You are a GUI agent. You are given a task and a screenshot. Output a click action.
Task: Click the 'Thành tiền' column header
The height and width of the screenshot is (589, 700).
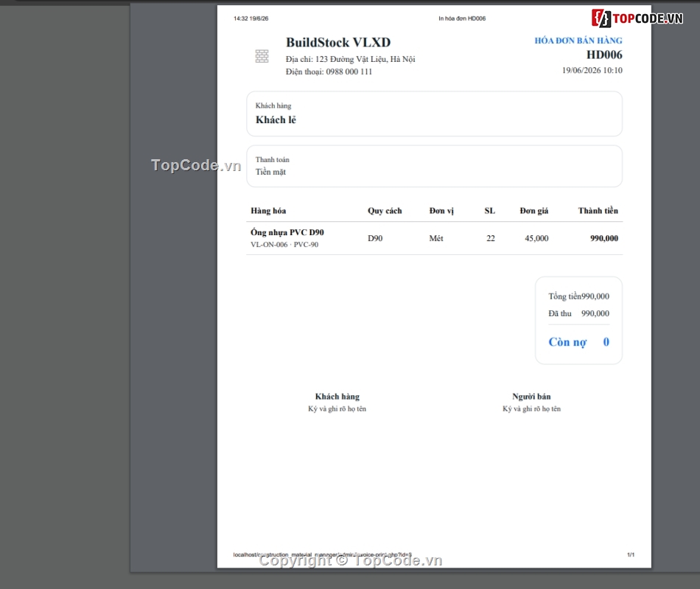598,211
